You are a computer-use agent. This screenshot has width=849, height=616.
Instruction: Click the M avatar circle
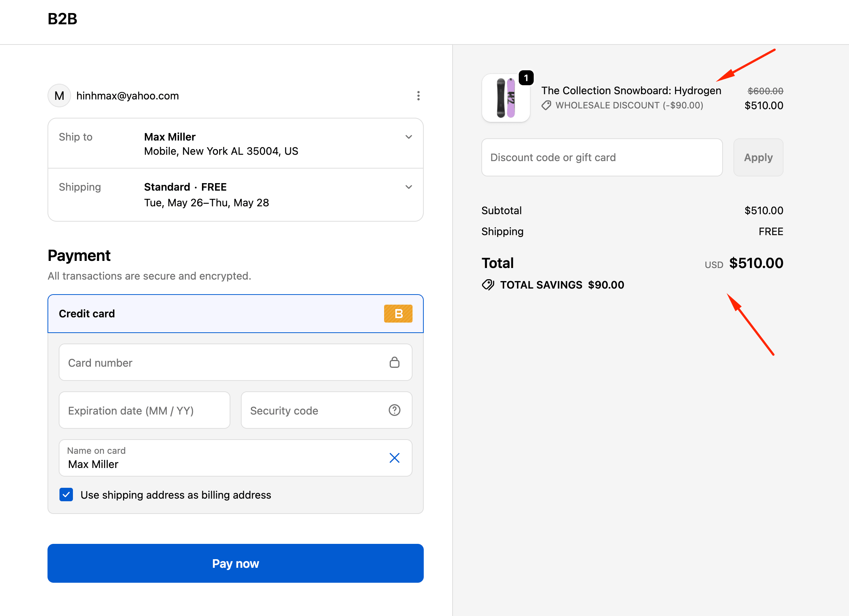(59, 96)
